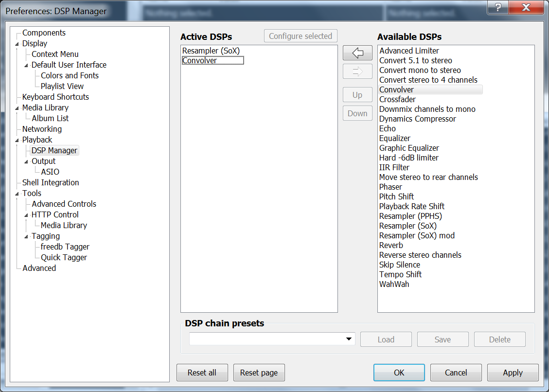
Task: Click the help question mark button
Action: (x=498, y=7)
